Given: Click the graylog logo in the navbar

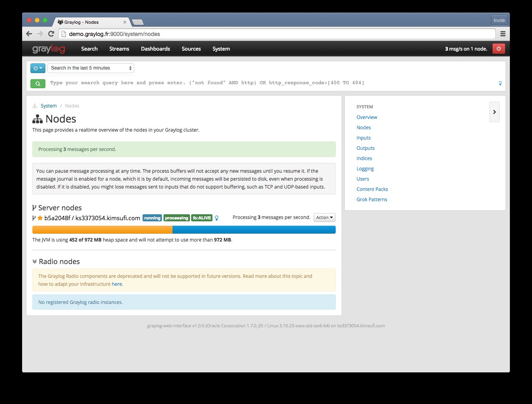Looking at the screenshot, I should [48, 49].
